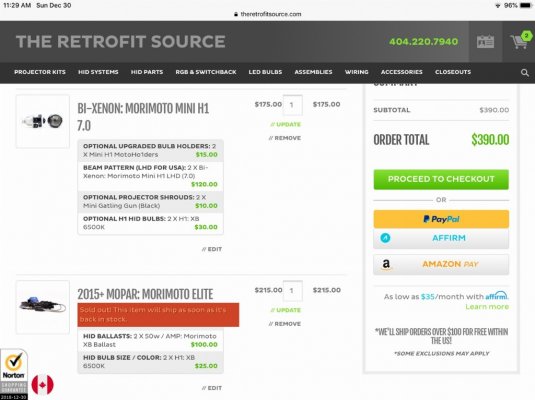The height and width of the screenshot is (400, 535).
Task: Click Proceed to Checkout button
Action: click(441, 179)
